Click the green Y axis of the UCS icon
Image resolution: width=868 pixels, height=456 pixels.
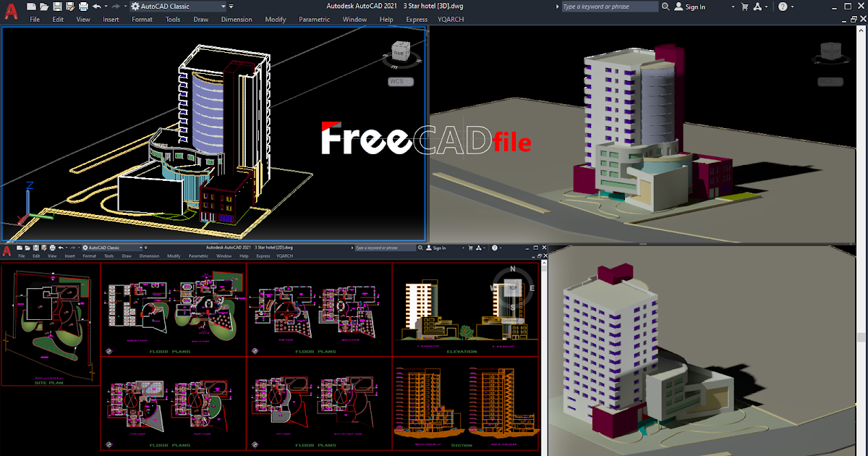tap(41, 216)
